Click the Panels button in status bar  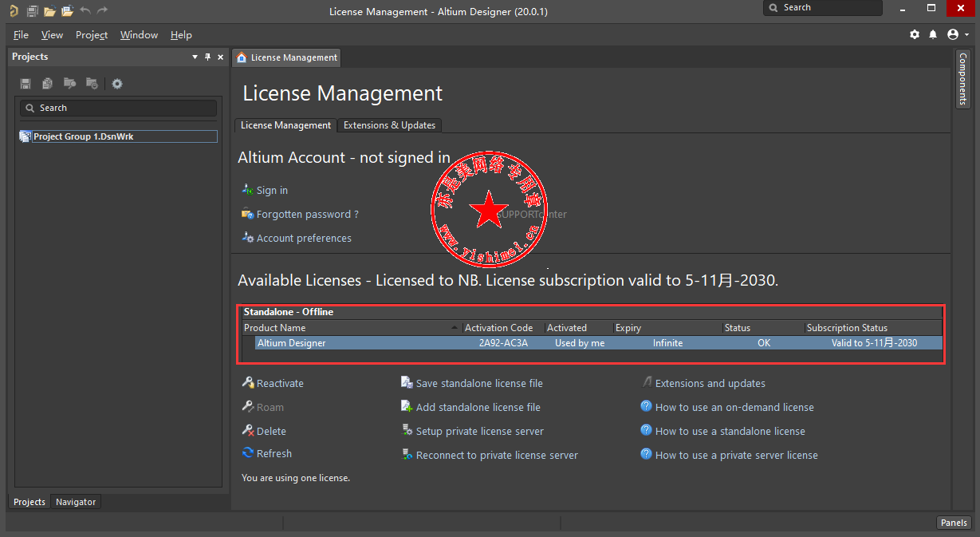point(954,523)
